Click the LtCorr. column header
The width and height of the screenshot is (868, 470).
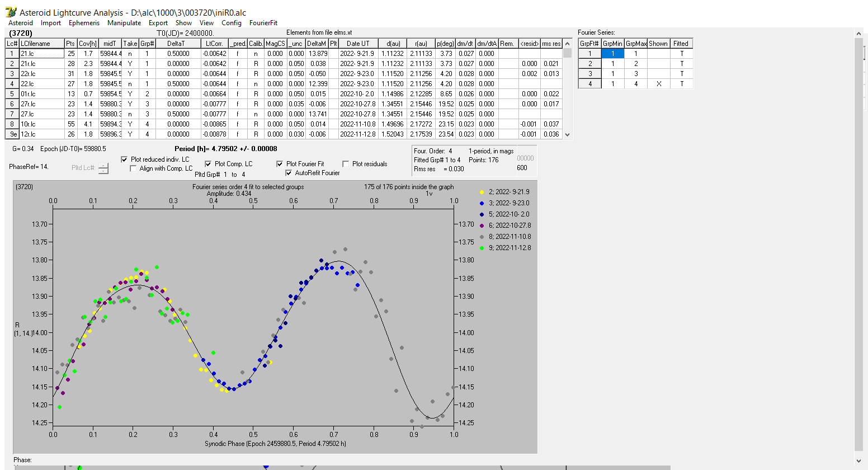coord(214,44)
